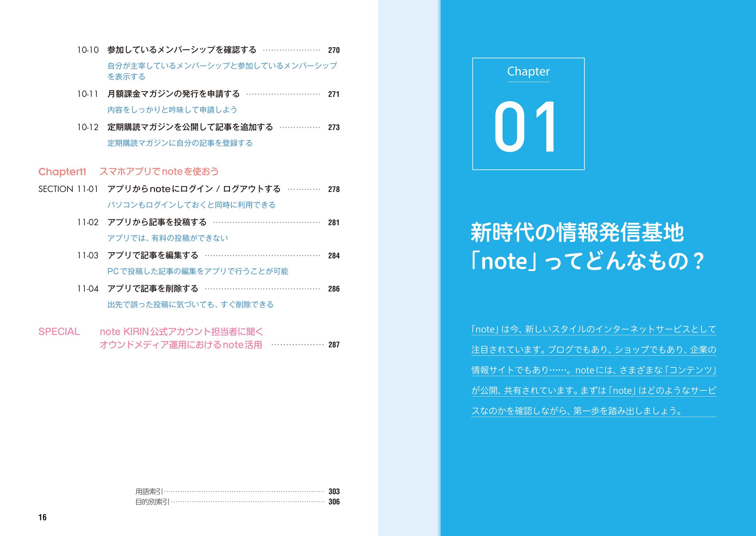
Task: Open note KIRIN公式アカウント special title
Action: tap(181, 332)
